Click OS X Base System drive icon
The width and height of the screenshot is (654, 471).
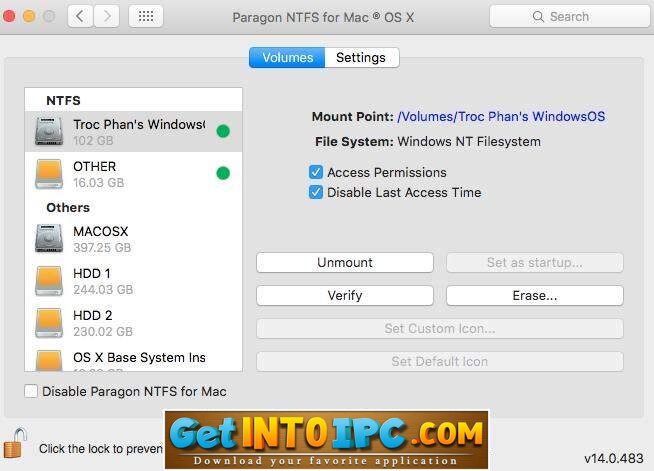[49, 361]
